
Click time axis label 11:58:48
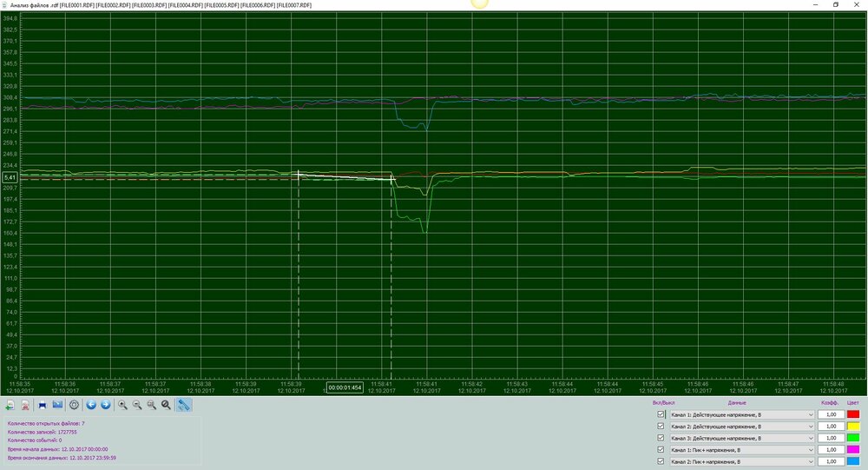coord(833,383)
